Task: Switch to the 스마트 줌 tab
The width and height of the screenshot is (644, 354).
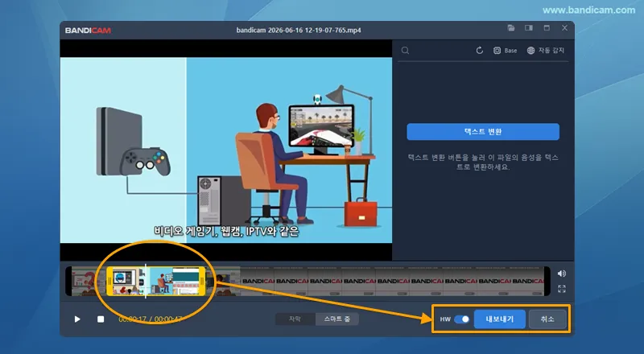Action: tap(336, 319)
